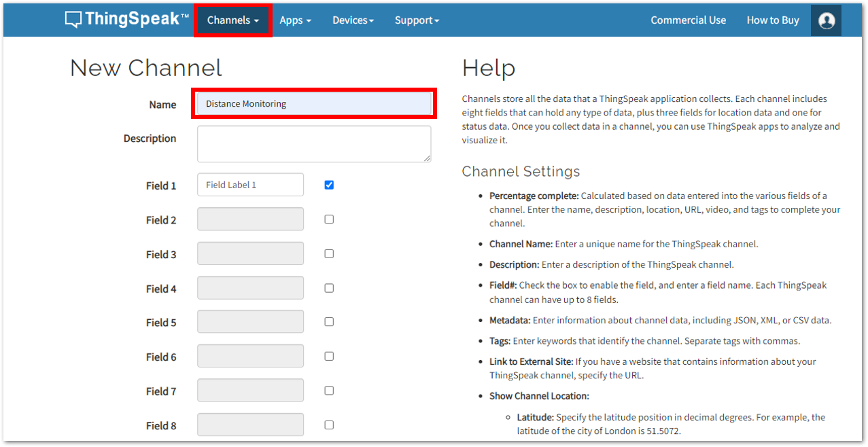This screenshot has width=868, height=447.
Task: Expand the Apps menu
Action: pyautogui.click(x=296, y=20)
